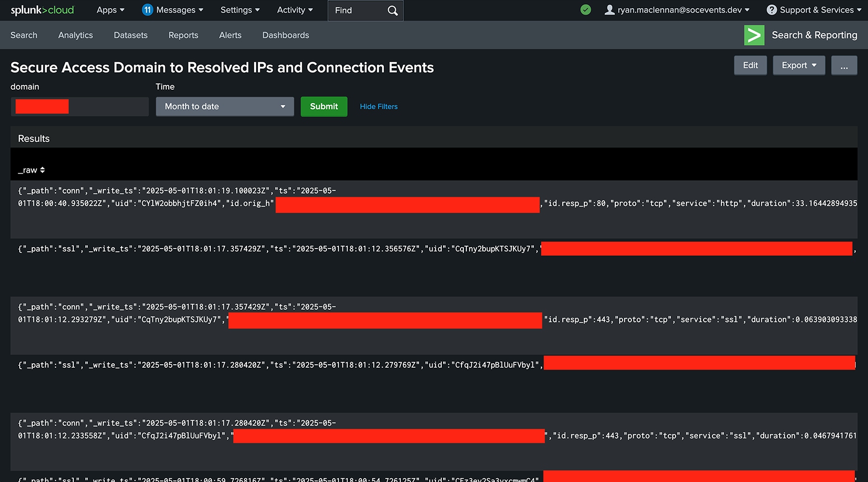The width and height of the screenshot is (868, 482).
Task: Click the green health status checkmark
Action: [x=586, y=10]
